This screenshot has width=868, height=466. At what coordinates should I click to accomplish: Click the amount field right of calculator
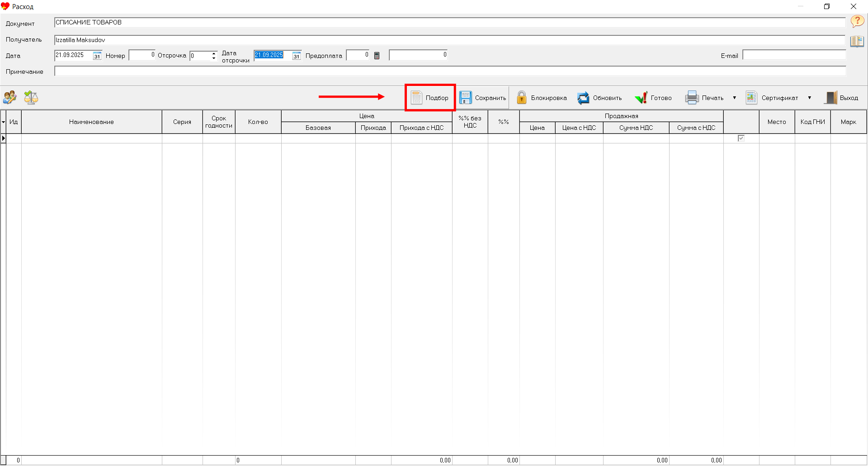click(x=418, y=55)
